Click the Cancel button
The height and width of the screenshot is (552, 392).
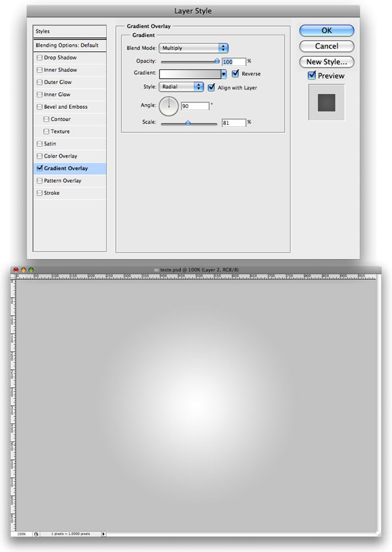327,46
